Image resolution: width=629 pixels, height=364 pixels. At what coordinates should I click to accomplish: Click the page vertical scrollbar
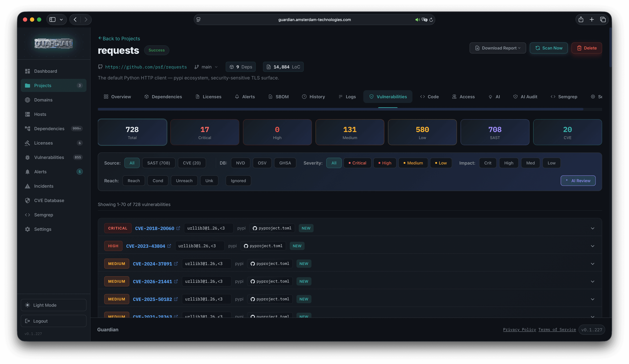coord(610,48)
